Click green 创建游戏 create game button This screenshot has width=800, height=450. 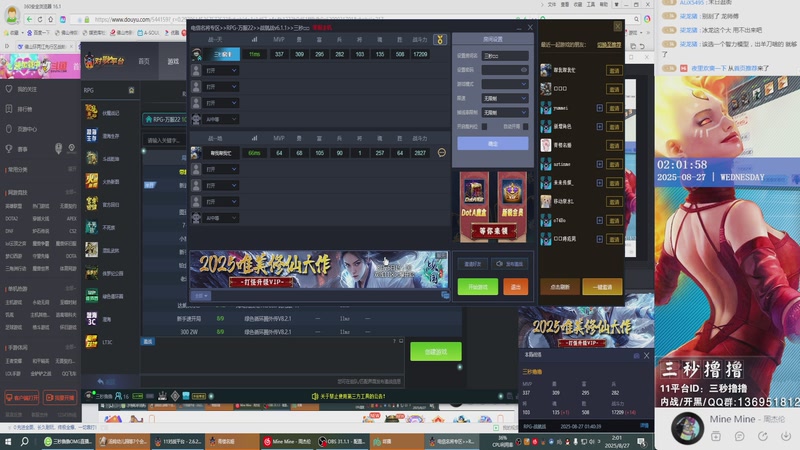(436, 352)
